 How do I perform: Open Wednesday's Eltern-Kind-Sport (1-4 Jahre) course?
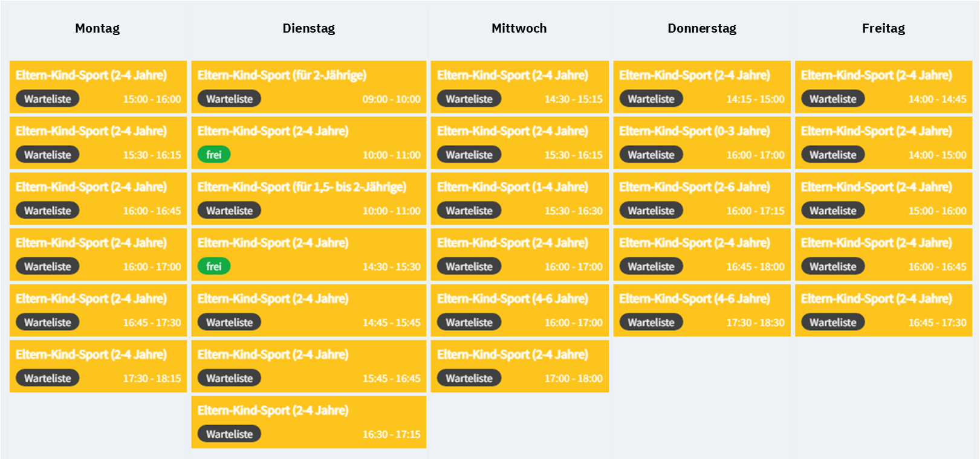[519, 198]
